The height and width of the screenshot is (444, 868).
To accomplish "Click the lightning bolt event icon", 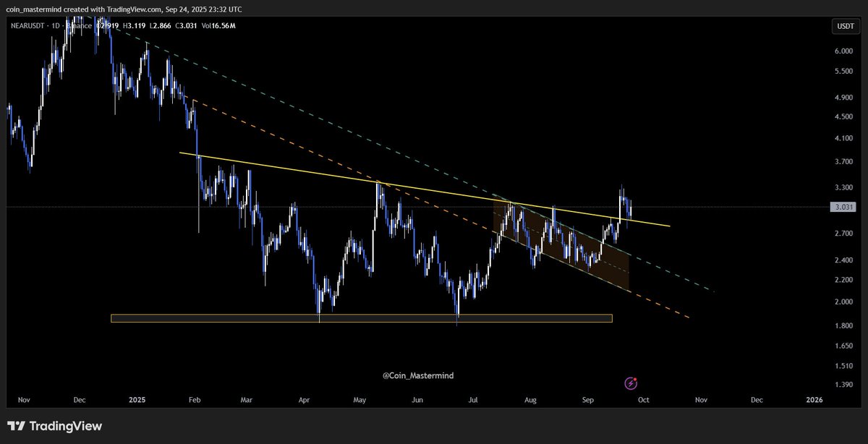I will click(631, 383).
